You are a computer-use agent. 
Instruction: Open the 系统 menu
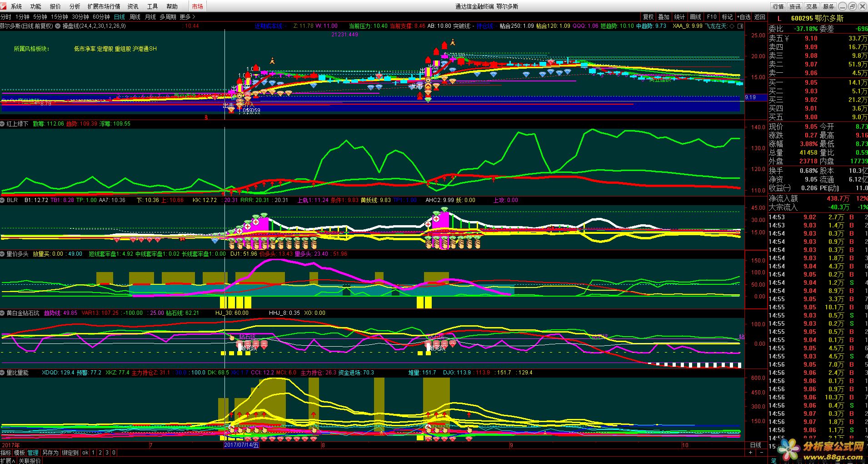pos(16,6)
